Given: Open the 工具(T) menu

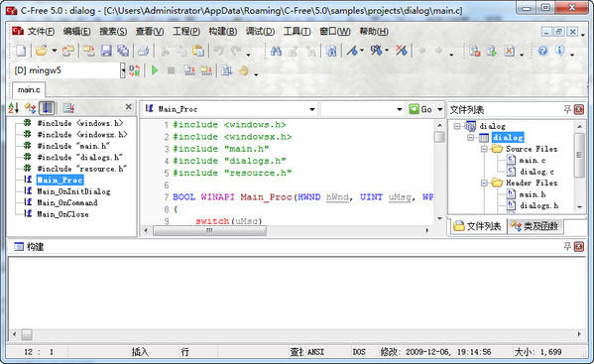Looking at the screenshot, I should 297,32.
